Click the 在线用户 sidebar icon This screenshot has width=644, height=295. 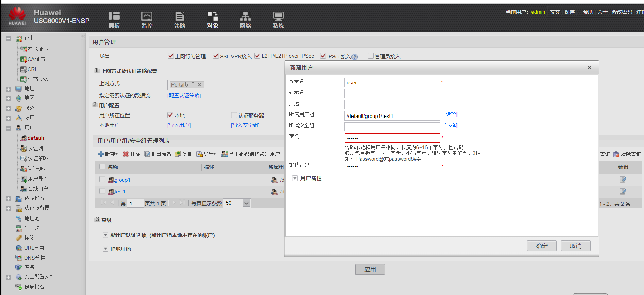tap(24, 189)
